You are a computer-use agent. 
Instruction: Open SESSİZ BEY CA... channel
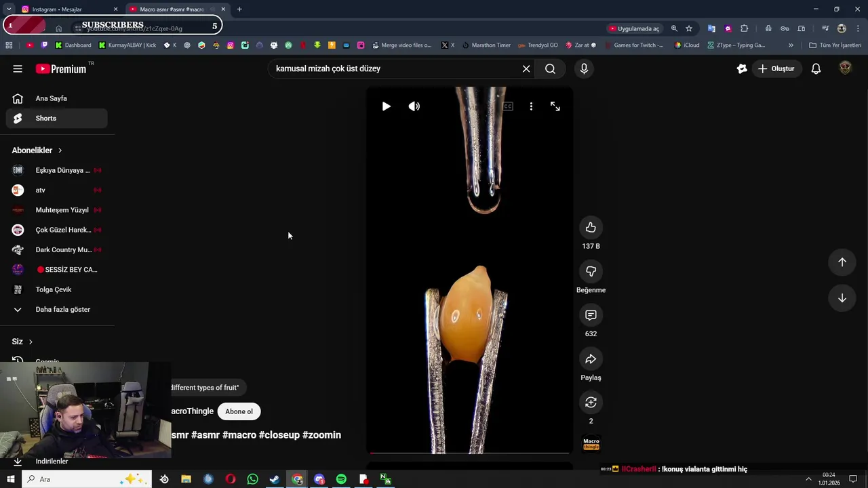tap(57, 270)
